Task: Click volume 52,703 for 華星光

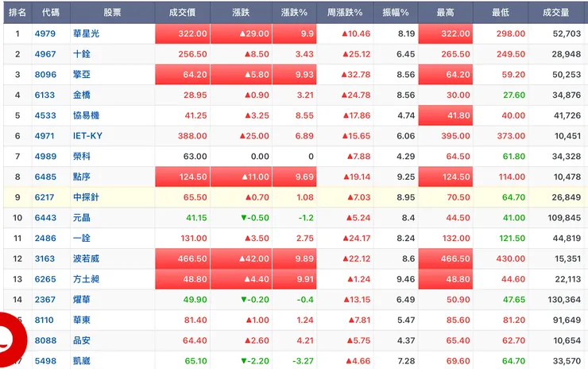Action: 567,33
